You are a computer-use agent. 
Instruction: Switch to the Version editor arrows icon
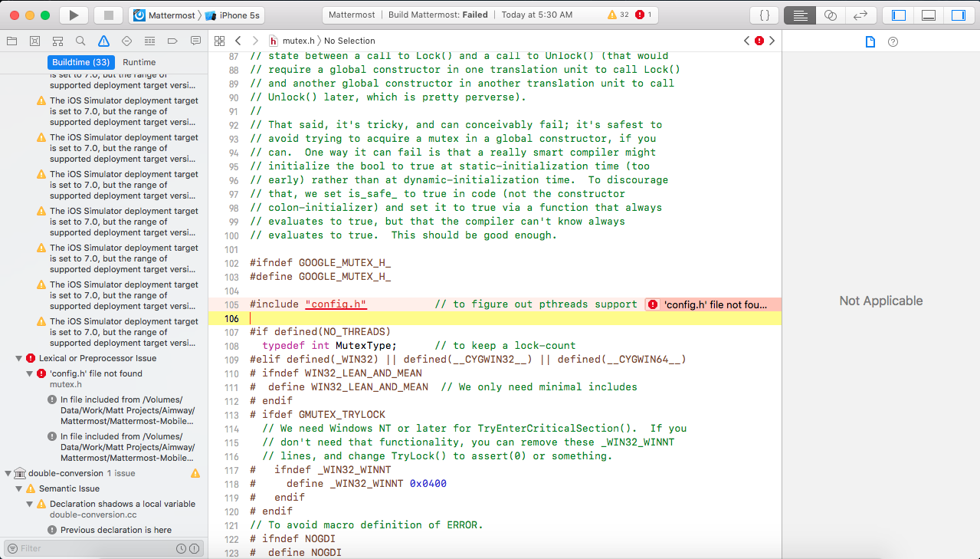pos(858,14)
